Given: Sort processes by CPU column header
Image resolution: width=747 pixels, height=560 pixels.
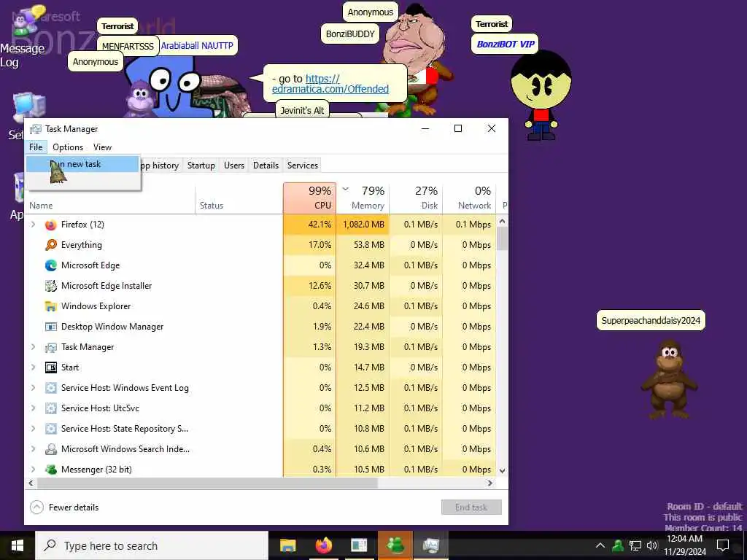Looking at the screenshot, I should coord(309,198).
